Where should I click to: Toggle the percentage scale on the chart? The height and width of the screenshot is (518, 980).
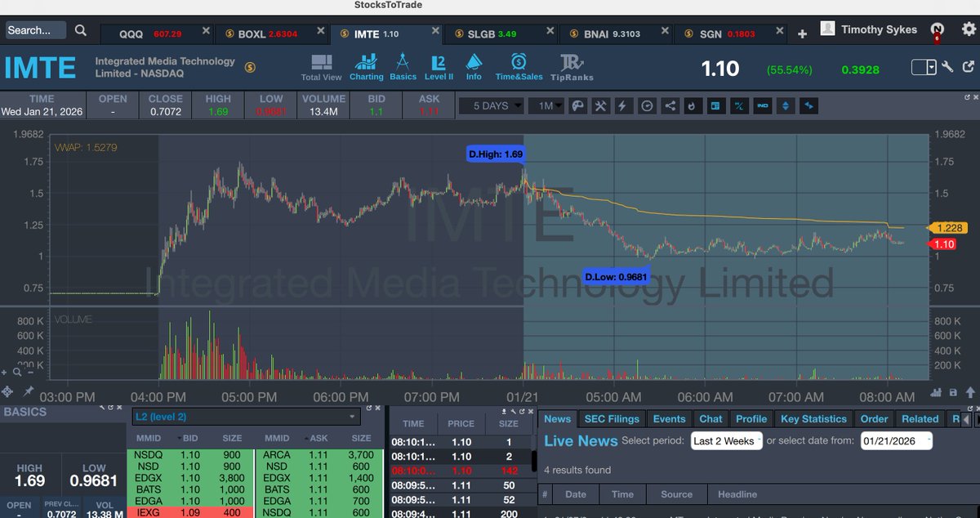pos(739,105)
